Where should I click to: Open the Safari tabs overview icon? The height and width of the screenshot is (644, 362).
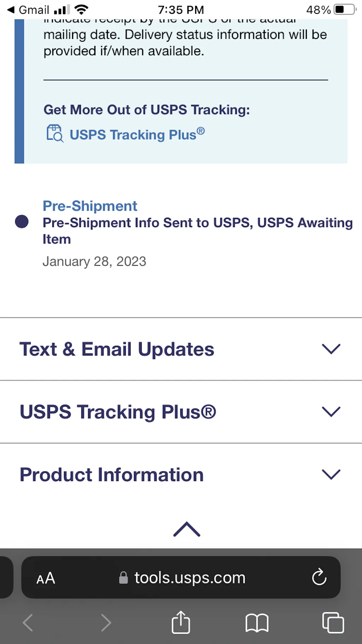[x=333, y=622]
